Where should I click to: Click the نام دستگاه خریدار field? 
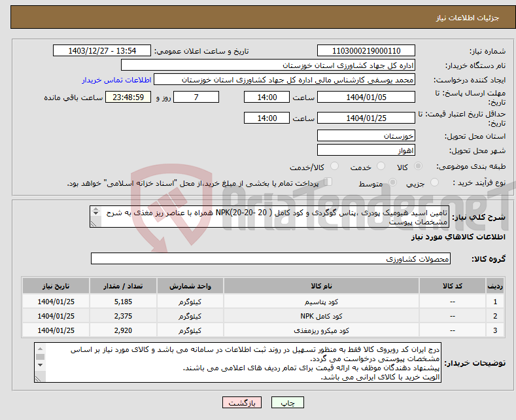(x=268, y=65)
